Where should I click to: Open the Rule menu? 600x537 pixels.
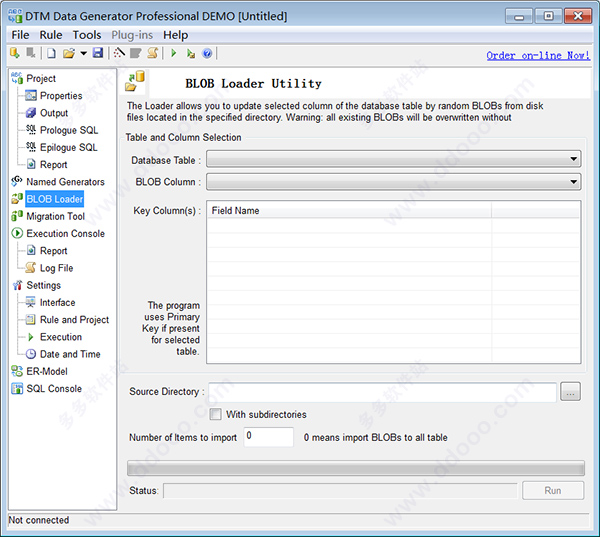coord(51,35)
